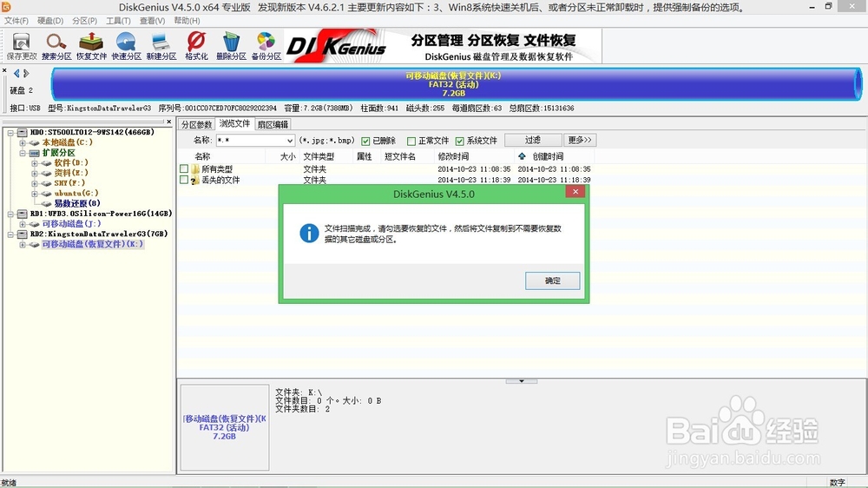
Task: Expand the 本地磁盘(C:) tree node
Action: (x=23, y=143)
